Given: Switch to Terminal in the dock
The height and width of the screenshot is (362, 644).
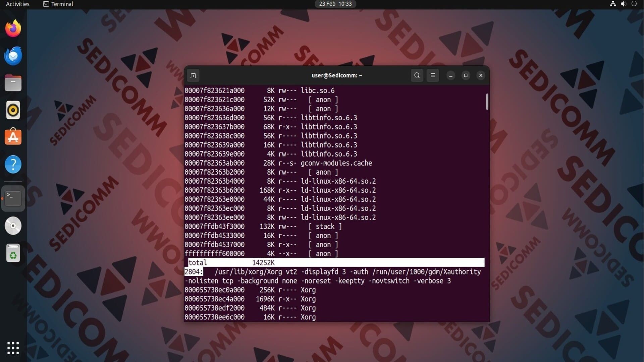Looking at the screenshot, I should click(13, 198).
